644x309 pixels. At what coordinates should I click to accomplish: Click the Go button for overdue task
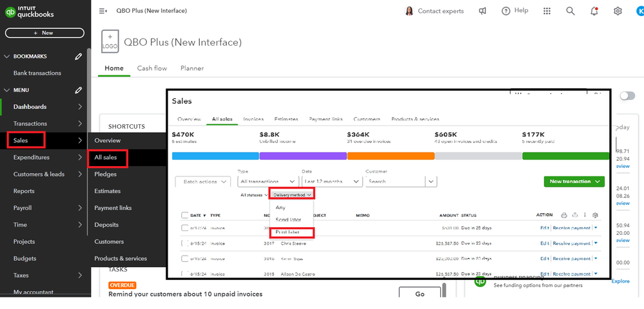[x=420, y=294]
